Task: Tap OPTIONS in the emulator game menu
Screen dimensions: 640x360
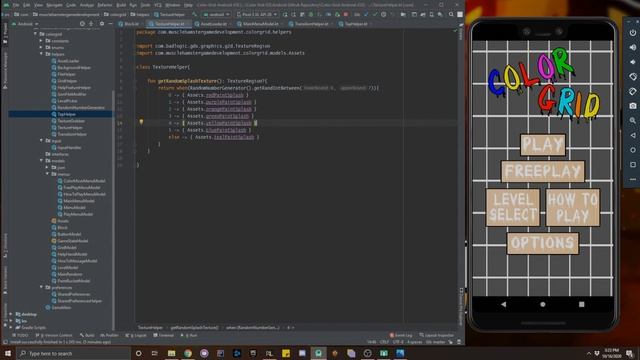Action: 543,243
